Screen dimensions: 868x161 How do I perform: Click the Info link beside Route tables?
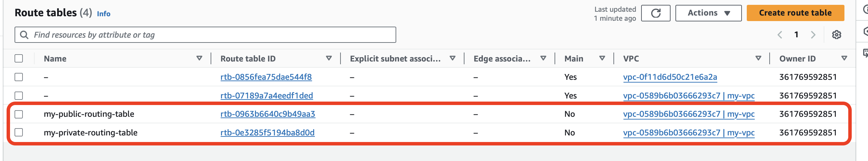104,14
